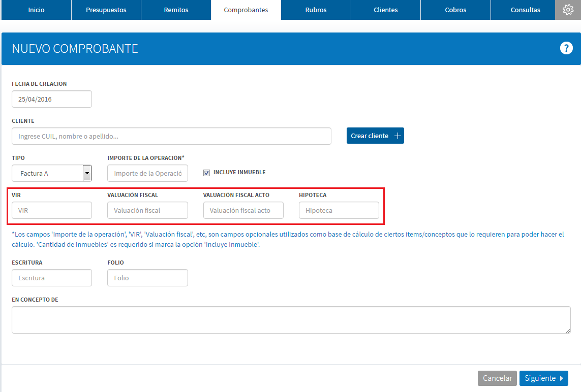581x392 pixels.
Task: Click the plus icon on Crear cliente
Action: pos(397,136)
